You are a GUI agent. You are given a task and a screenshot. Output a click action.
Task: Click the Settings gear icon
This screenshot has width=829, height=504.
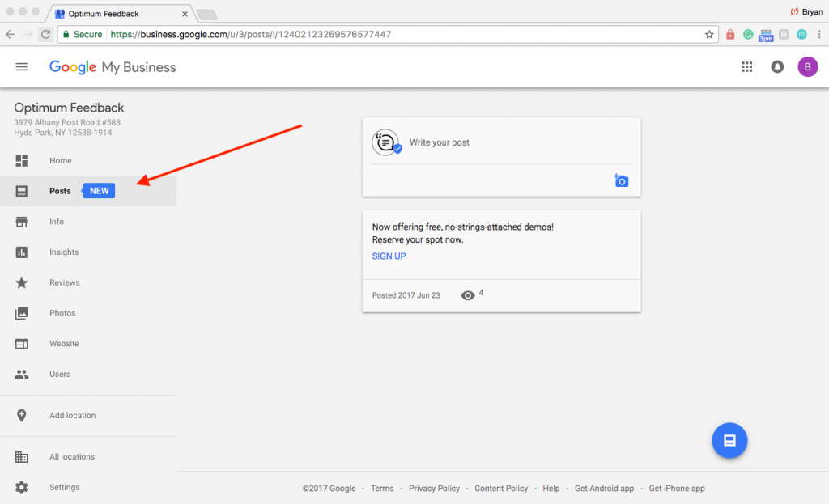22,487
